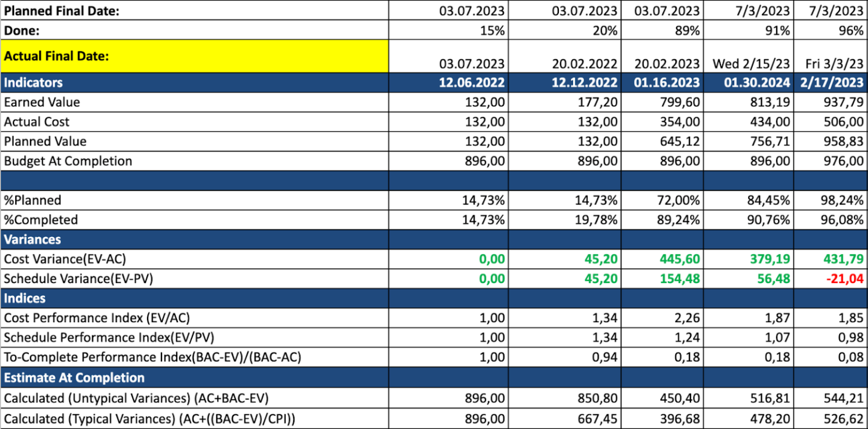The width and height of the screenshot is (868, 429).
Task: Select the Cost Variance(EV-AC) label cell
Action: 194,259
